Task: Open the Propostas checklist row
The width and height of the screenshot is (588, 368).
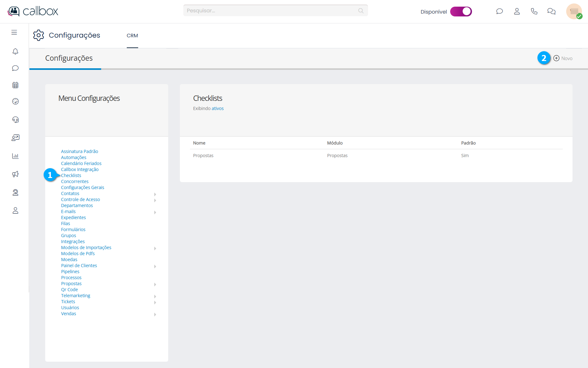Action: (x=203, y=156)
